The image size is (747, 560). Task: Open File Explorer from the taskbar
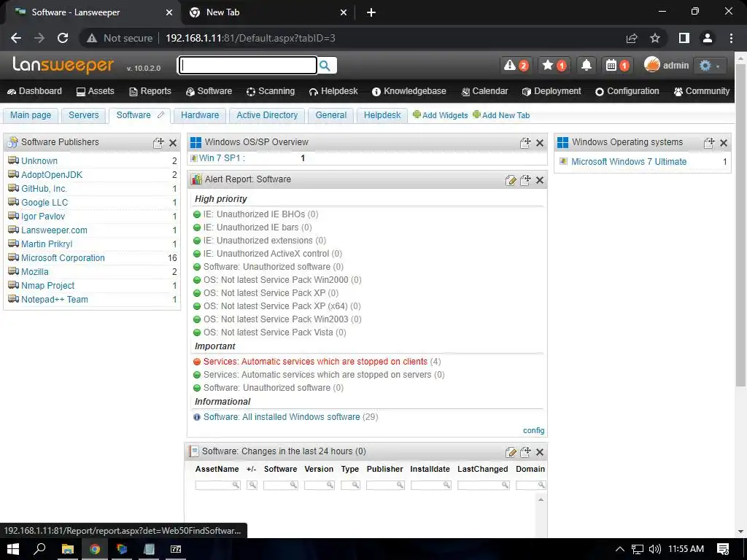click(x=68, y=549)
